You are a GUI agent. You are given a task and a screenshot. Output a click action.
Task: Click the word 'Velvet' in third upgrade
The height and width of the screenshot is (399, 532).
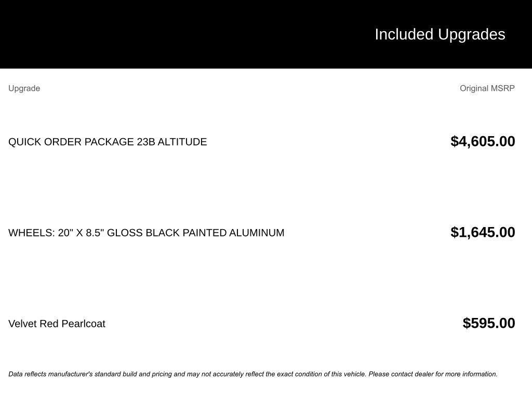click(x=23, y=324)
